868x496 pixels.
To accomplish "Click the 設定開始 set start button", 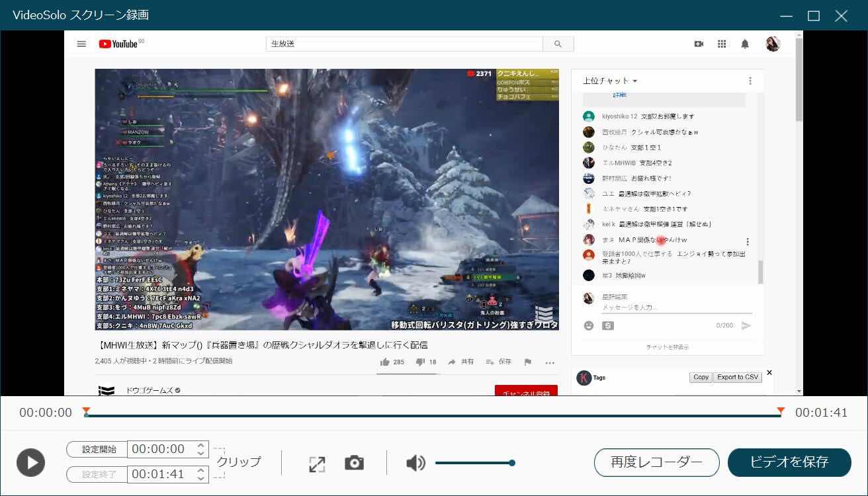I will coord(97,449).
